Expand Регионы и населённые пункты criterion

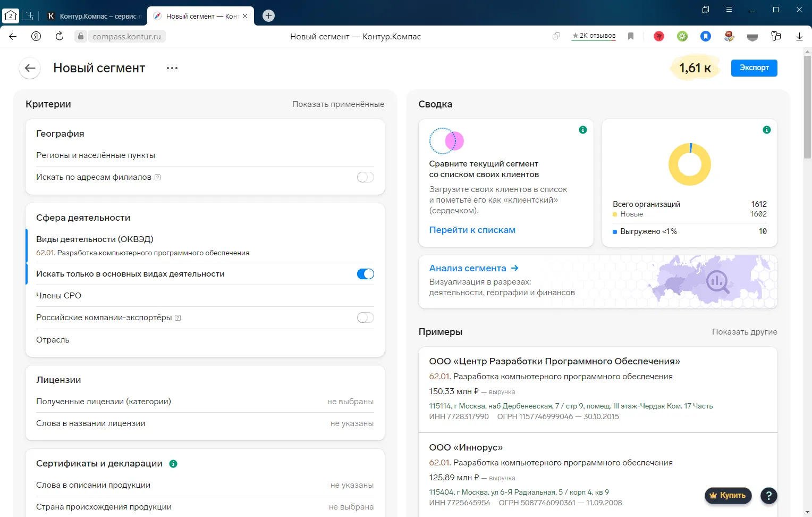click(x=205, y=155)
